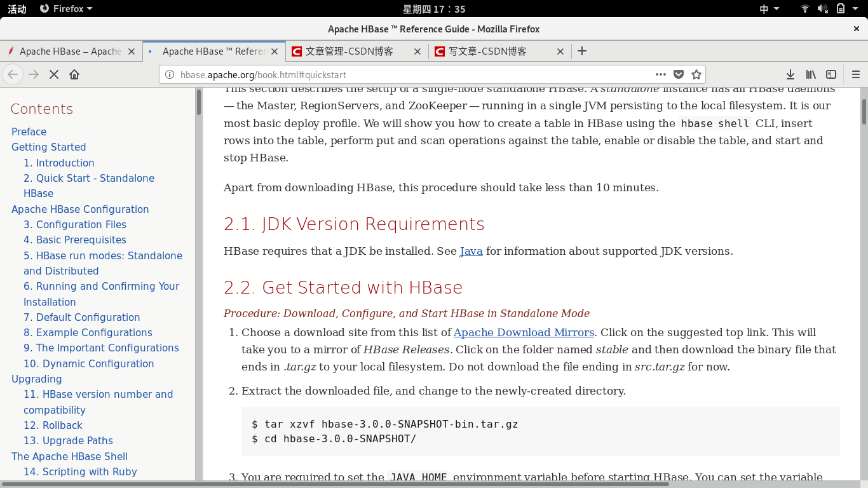Open 3. Configuration Files link

tap(75, 224)
